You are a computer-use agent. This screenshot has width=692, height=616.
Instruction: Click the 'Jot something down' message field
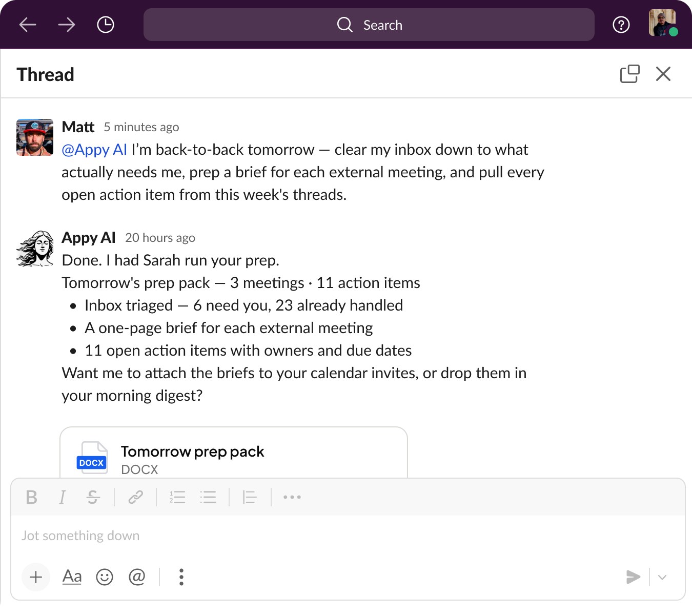tap(348, 536)
